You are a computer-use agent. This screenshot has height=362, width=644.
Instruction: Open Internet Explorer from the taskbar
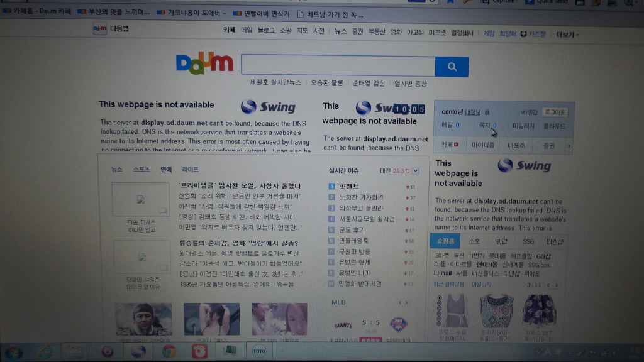click(x=45, y=352)
